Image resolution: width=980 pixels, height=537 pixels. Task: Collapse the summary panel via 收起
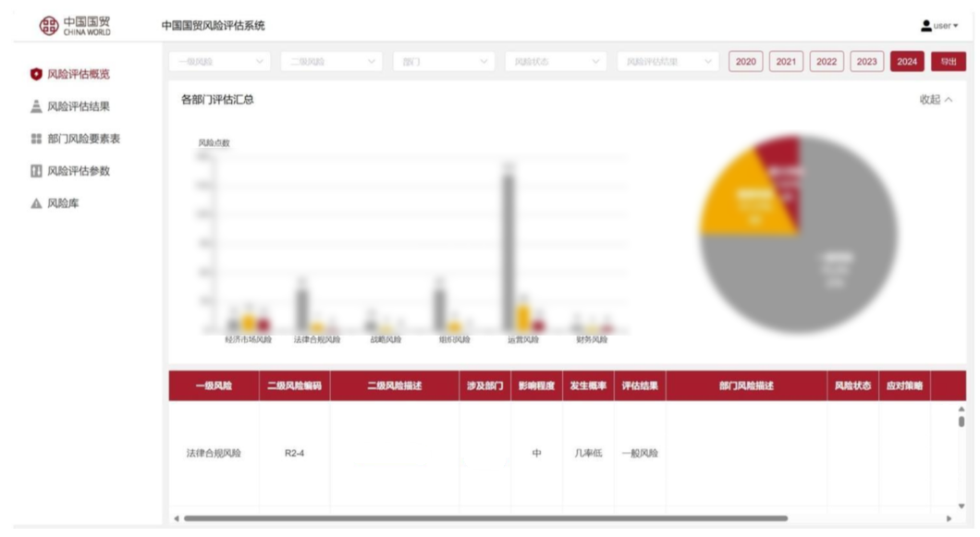coord(935,100)
